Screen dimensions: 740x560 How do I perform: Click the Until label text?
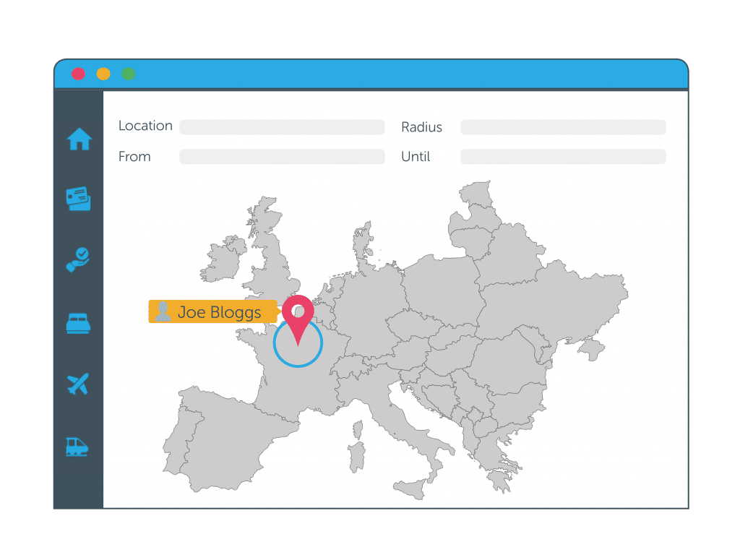point(416,157)
